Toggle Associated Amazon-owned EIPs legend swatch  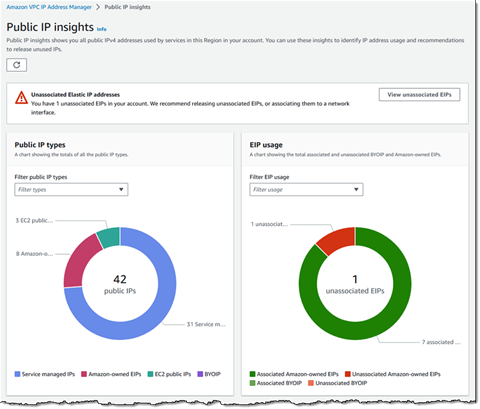coord(253,374)
